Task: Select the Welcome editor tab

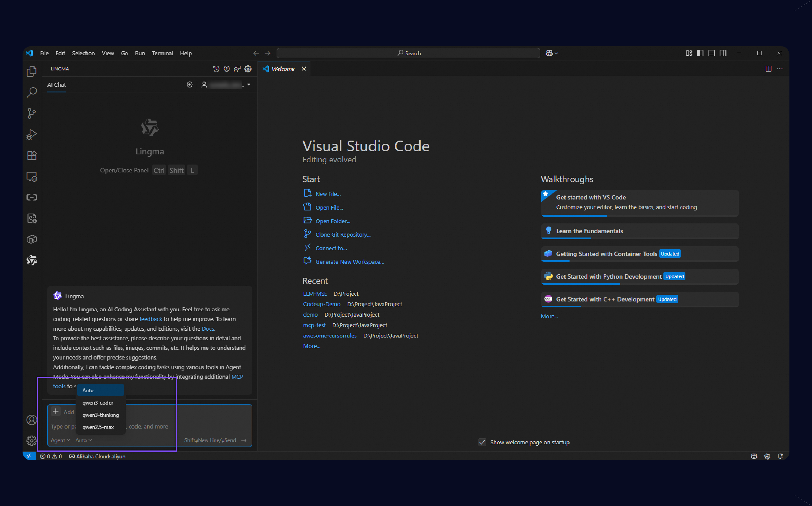Action: pyautogui.click(x=283, y=69)
